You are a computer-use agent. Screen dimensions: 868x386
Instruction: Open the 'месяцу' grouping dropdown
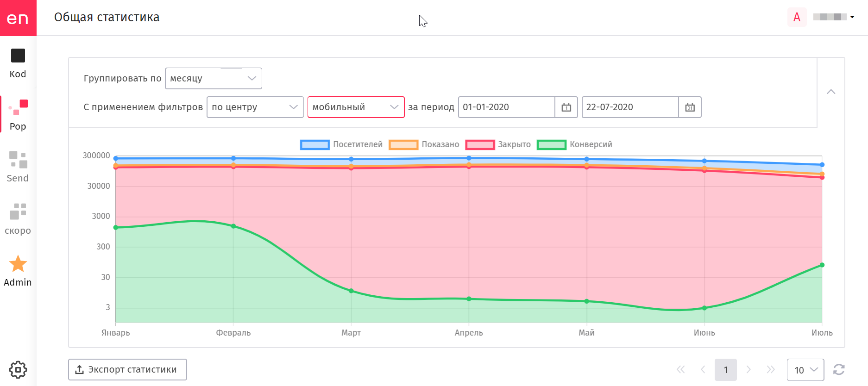coord(214,78)
